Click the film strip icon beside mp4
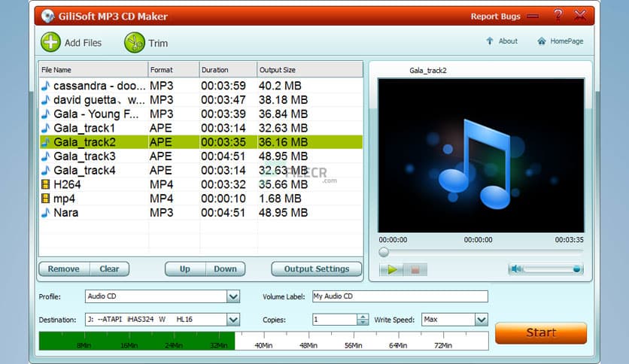The image size is (629, 364). click(x=45, y=199)
